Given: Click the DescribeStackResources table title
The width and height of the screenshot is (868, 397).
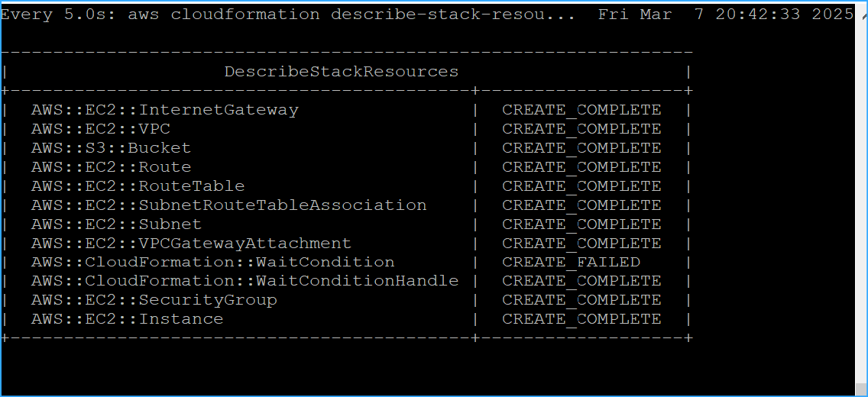Looking at the screenshot, I should (341, 72).
